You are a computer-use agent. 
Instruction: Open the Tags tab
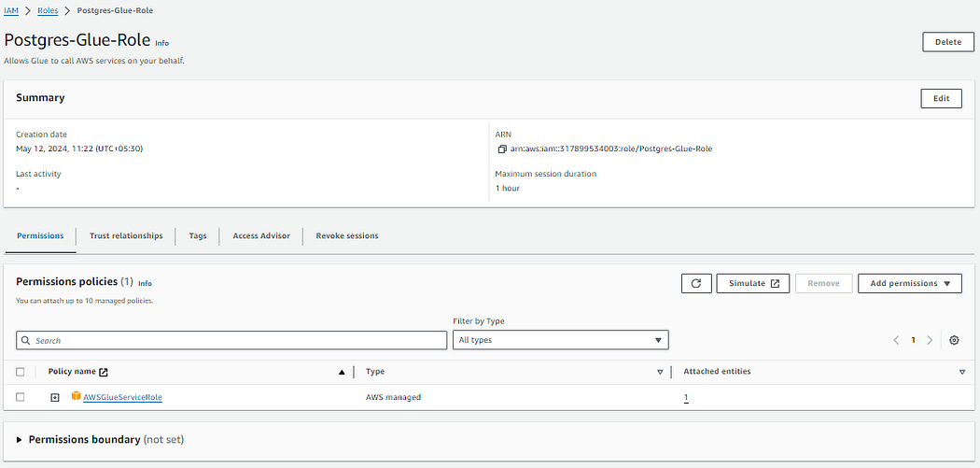pos(198,236)
